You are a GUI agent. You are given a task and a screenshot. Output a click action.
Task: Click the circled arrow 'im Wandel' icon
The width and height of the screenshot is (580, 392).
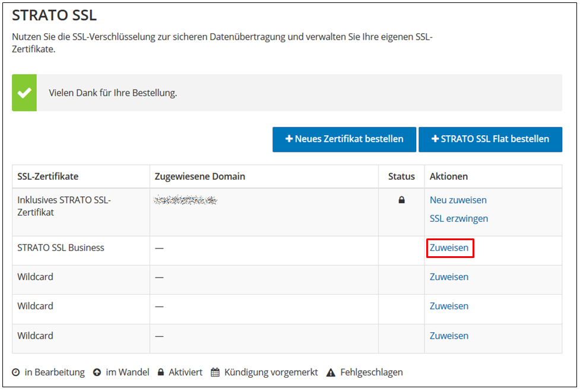(96, 372)
